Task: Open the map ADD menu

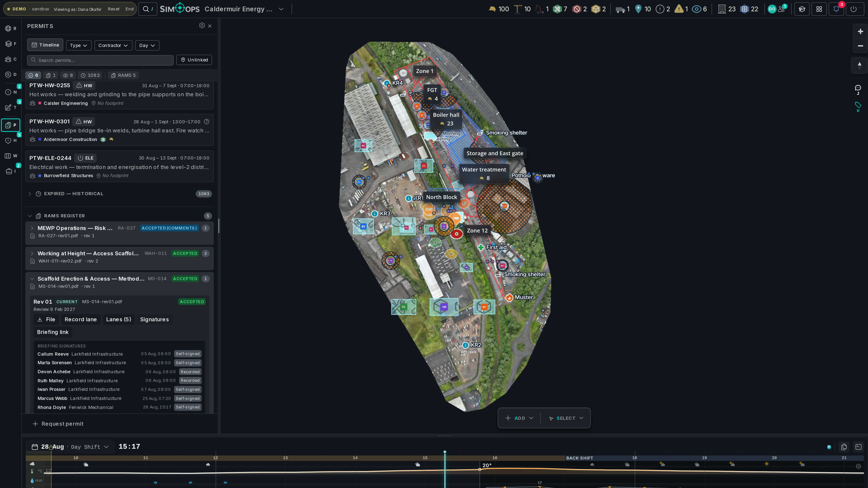Action: (x=519, y=418)
